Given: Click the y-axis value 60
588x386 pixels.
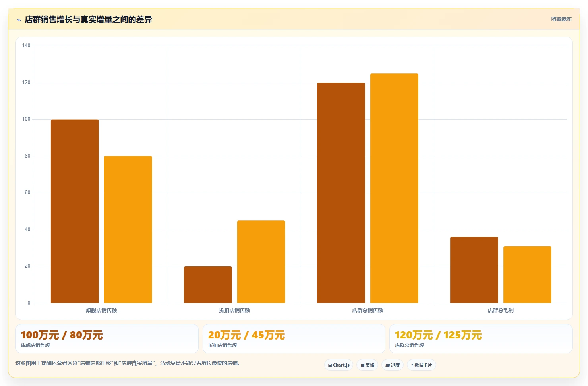Looking at the screenshot, I should pyautogui.click(x=27, y=193).
